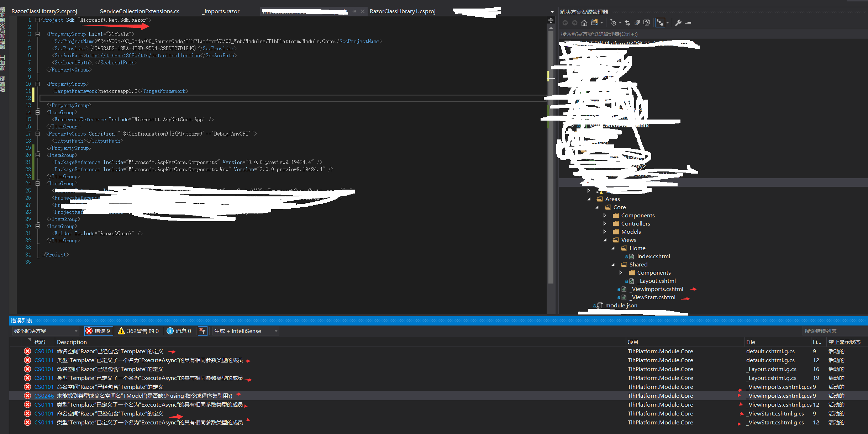The image size is (868, 434).
Task: Toggle the nested Track Active Item tree button
Action: click(660, 23)
